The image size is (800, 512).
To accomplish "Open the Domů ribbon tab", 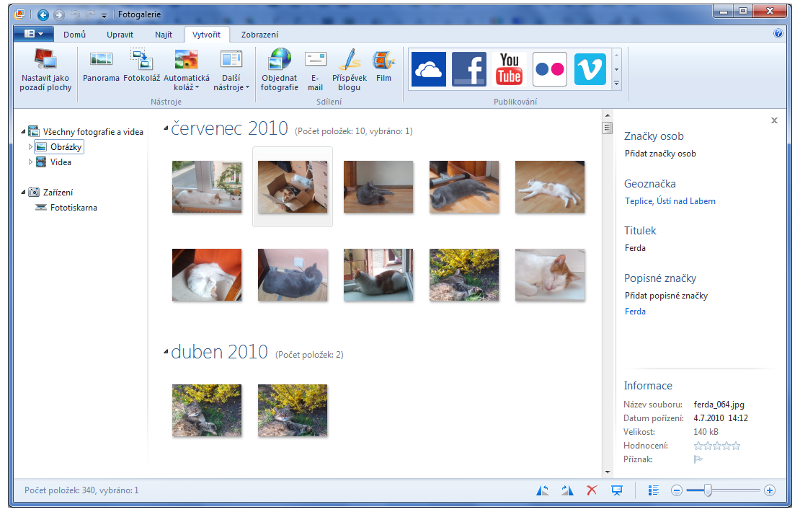I will (74, 35).
